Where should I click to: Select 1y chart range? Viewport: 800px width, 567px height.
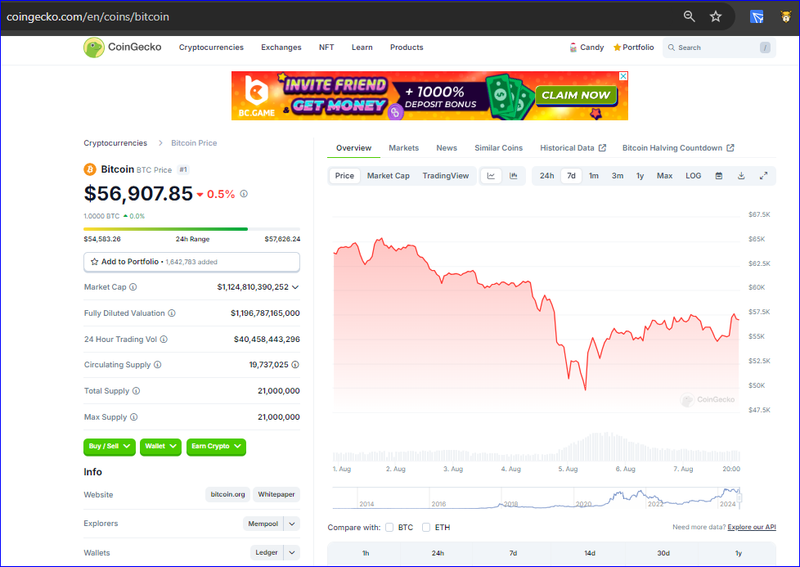(x=640, y=176)
